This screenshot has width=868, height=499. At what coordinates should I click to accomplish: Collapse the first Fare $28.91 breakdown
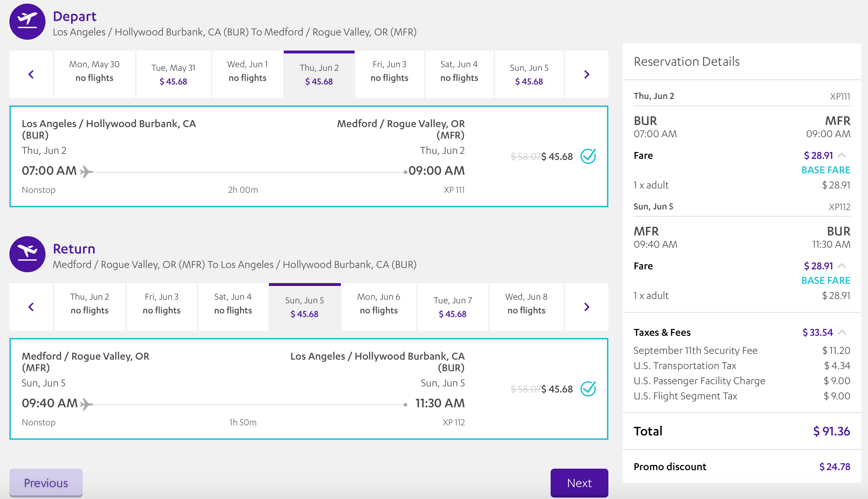pos(842,156)
